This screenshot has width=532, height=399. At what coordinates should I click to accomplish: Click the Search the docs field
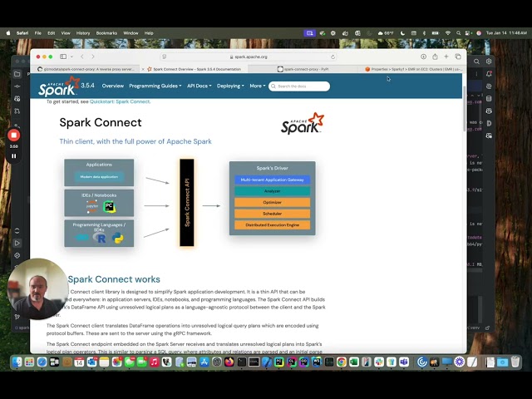(299, 86)
